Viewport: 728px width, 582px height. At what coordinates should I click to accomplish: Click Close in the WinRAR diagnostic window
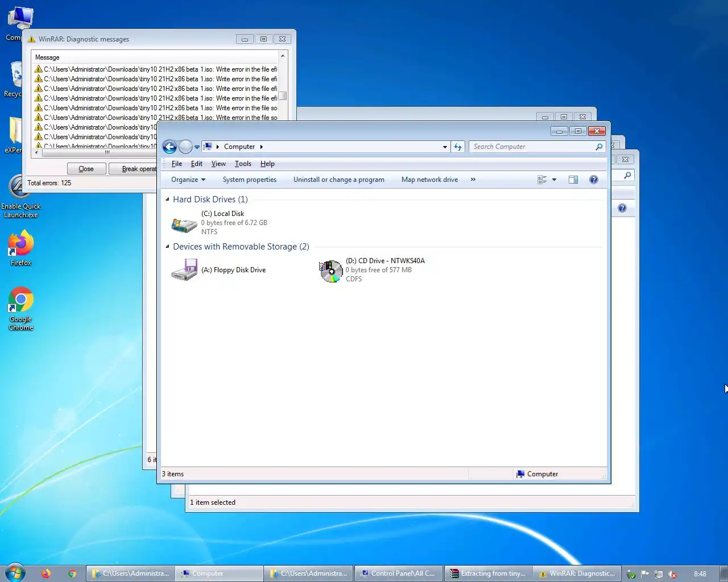tap(86, 169)
